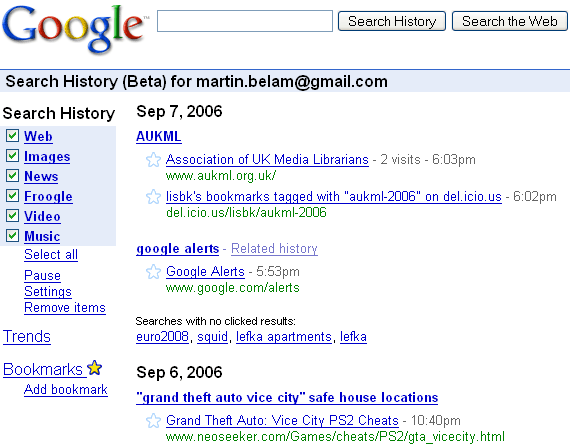Click the www.aukml.org.uk/ URL text
This screenshot has width=570, height=446.
tap(221, 176)
